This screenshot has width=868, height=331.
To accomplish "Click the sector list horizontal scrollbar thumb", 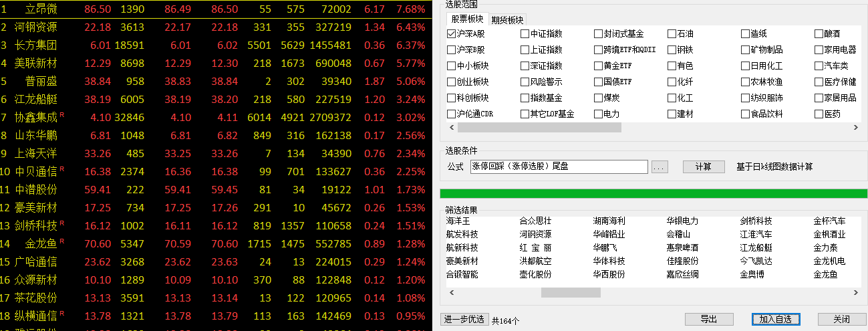I will click(x=539, y=127).
